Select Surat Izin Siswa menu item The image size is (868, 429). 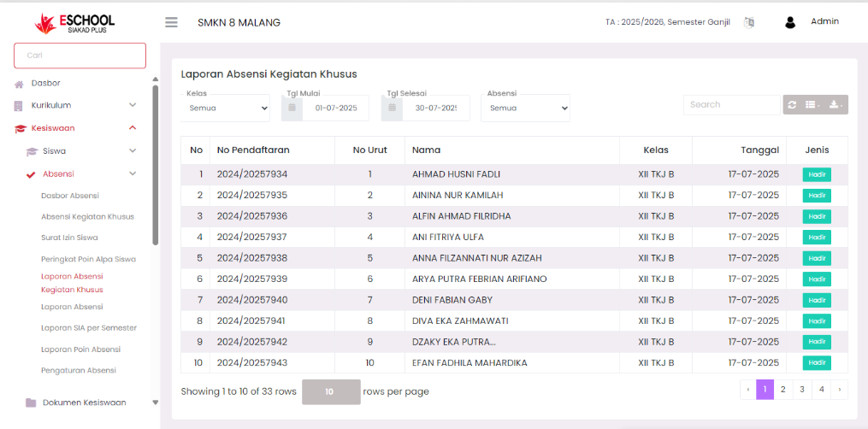click(69, 238)
